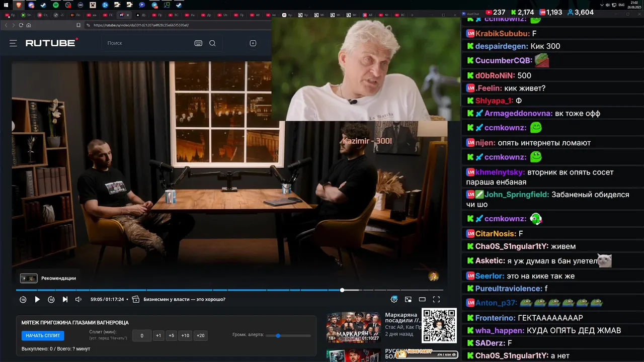Switch to the Ди tab
The image size is (644, 362).
(x=141, y=15)
